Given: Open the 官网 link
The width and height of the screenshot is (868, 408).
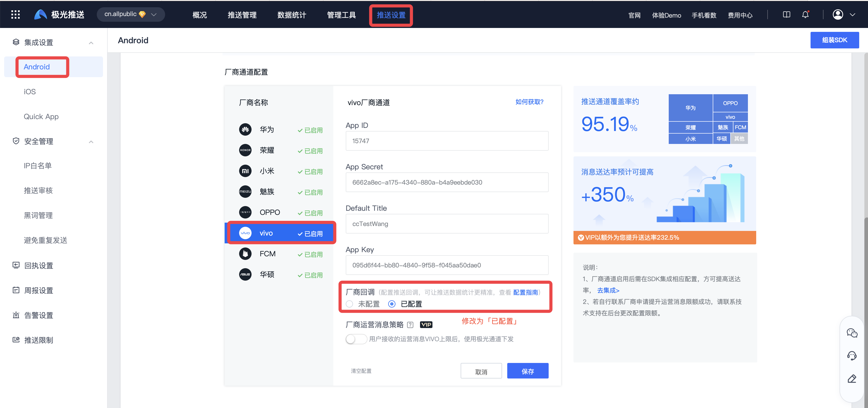Looking at the screenshot, I should click(634, 15).
